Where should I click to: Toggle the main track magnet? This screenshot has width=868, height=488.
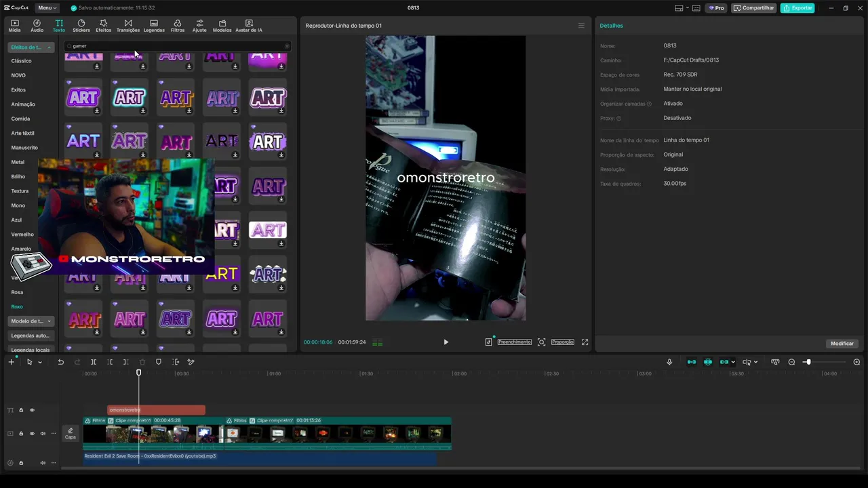click(692, 362)
